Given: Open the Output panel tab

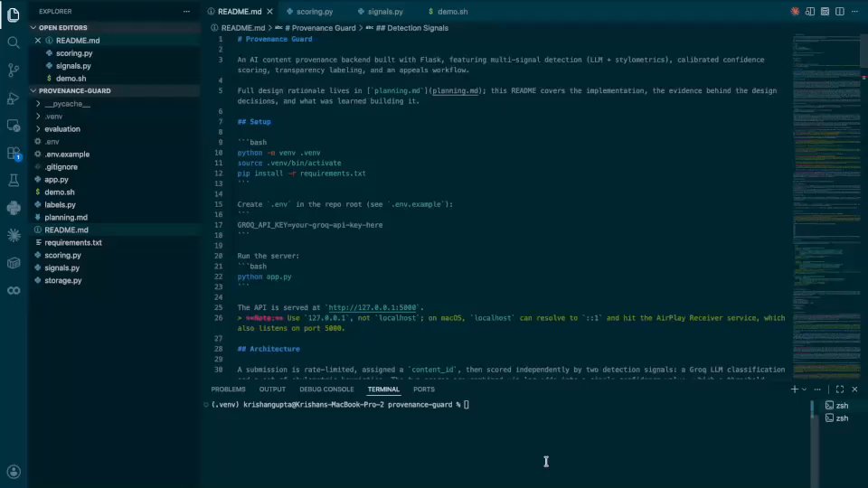Looking at the screenshot, I should pyautogui.click(x=272, y=389).
